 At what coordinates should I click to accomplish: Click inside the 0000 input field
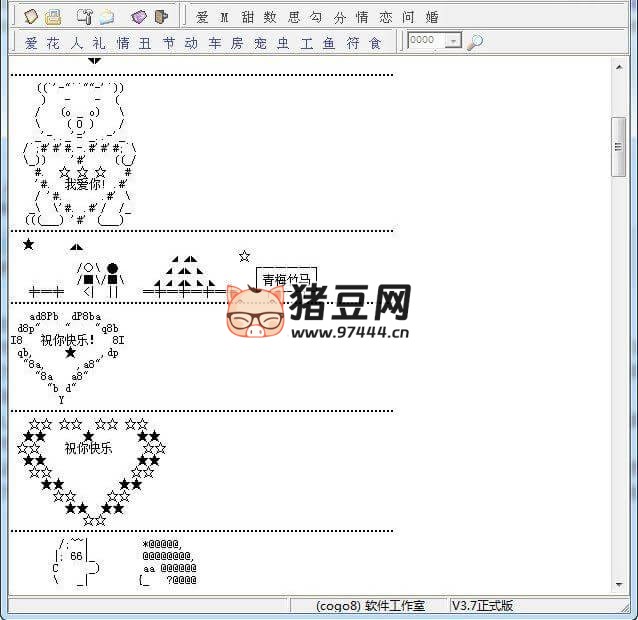click(x=426, y=40)
